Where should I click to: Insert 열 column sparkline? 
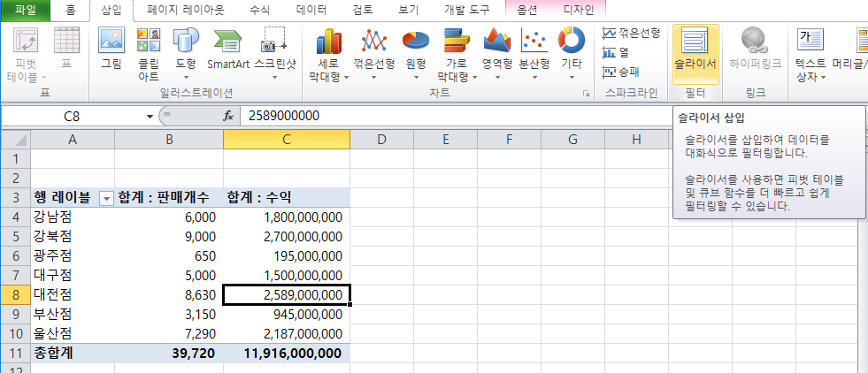pos(616,53)
